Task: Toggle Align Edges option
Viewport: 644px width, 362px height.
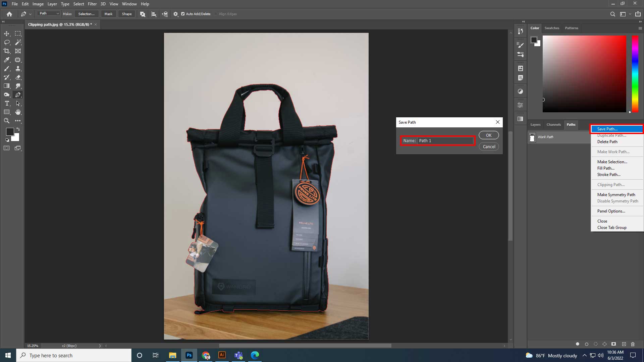Action: [x=216, y=14]
